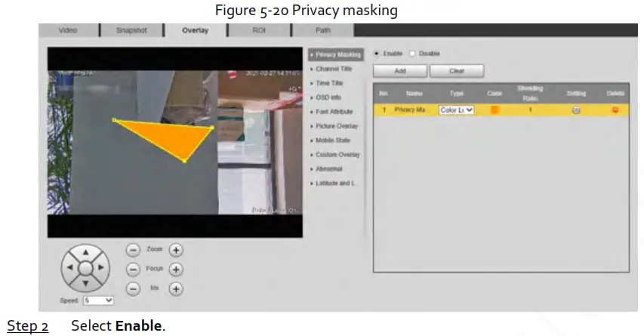Click shielding rate value 1

click(530, 109)
